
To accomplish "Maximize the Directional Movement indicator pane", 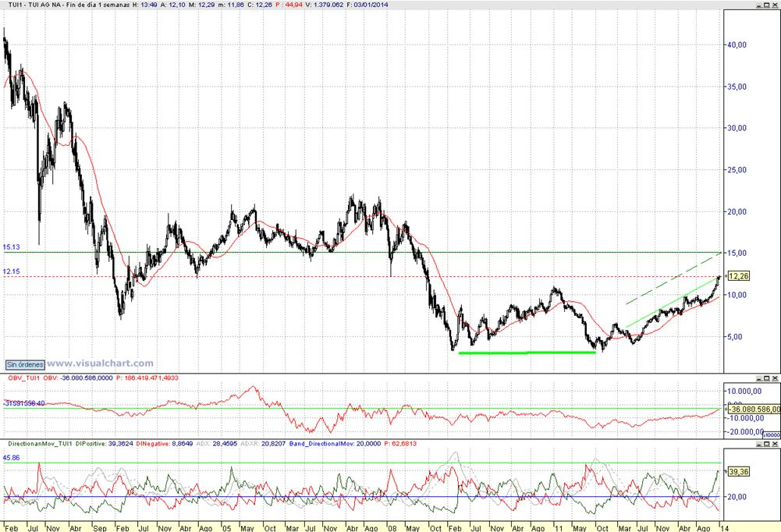I will pos(767,444).
